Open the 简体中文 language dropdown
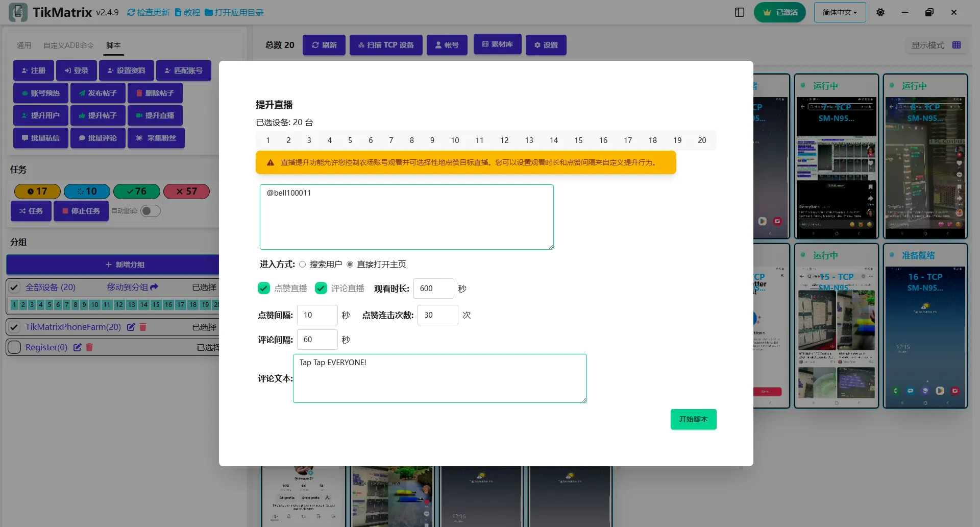 839,12
